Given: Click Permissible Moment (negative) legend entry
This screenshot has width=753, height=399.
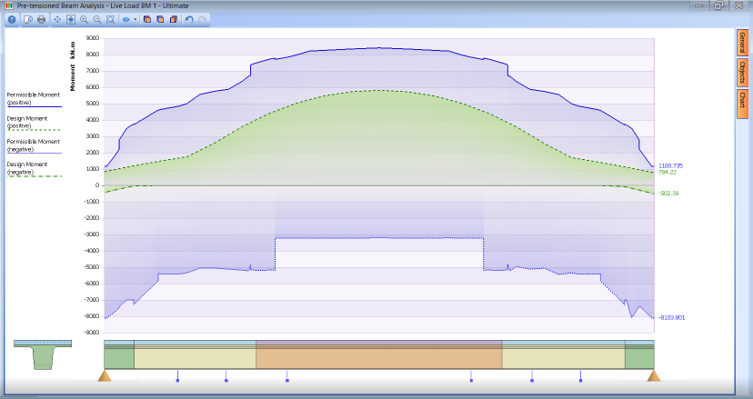Looking at the screenshot, I should coord(34,146).
